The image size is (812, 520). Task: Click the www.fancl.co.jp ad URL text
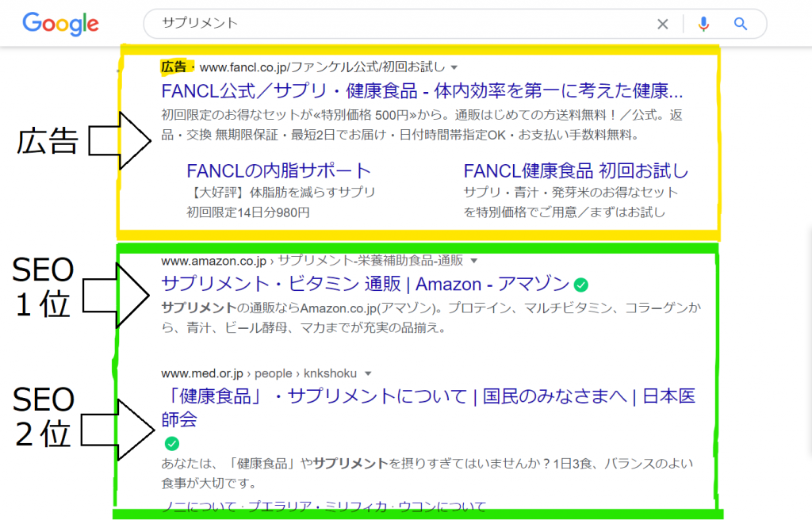coord(322,67)
